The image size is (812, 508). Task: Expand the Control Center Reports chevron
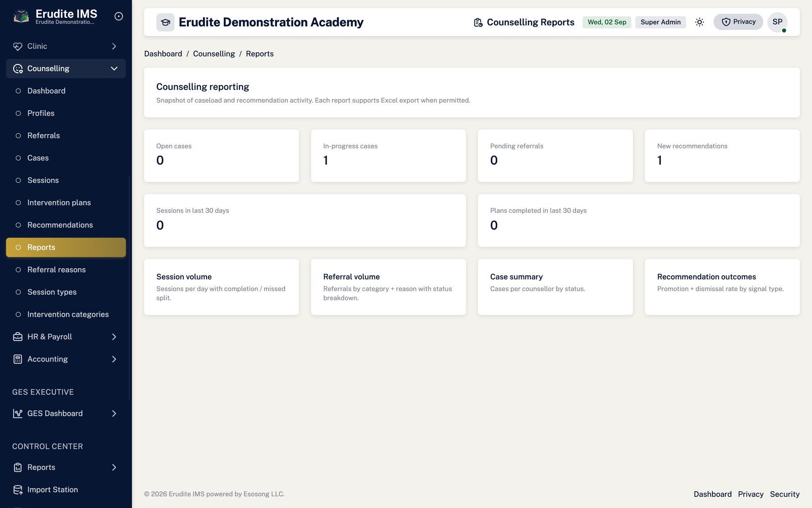pos(114,467)
